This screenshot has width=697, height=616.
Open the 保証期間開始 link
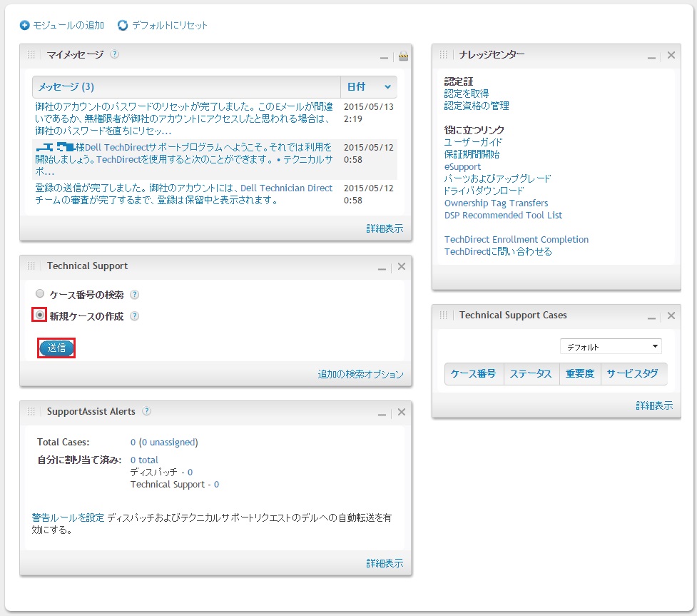click(472, 154)
